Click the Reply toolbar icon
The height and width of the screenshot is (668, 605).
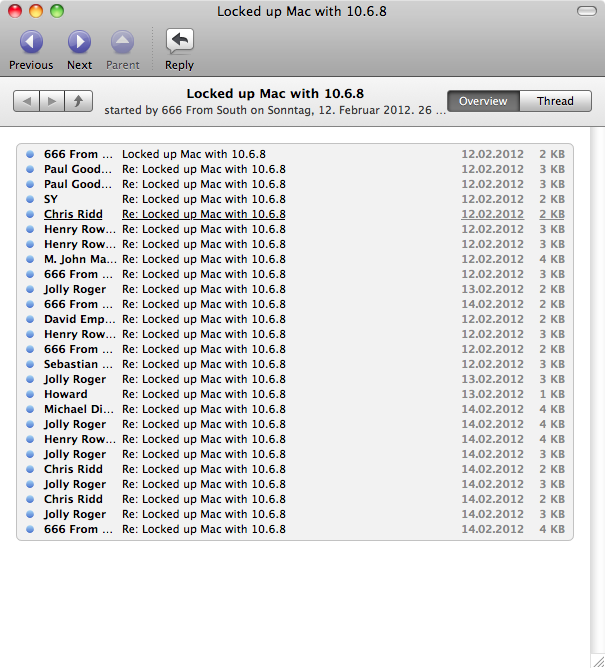(x=179, y=42)
